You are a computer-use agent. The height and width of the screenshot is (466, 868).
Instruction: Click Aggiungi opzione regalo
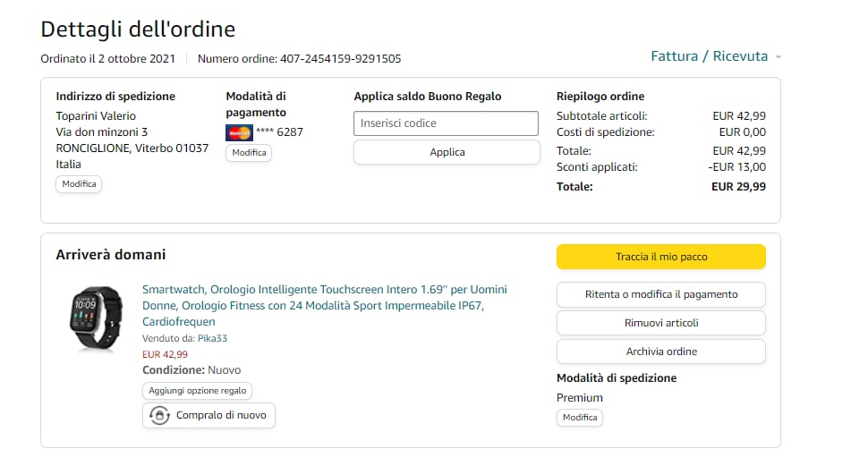197,391
